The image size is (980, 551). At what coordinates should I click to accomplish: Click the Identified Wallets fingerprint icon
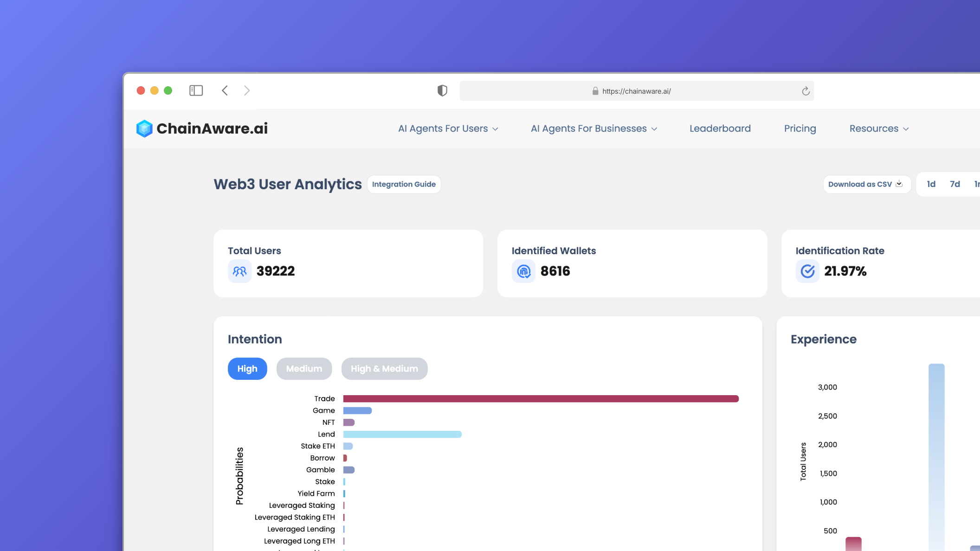coord(523,271)
